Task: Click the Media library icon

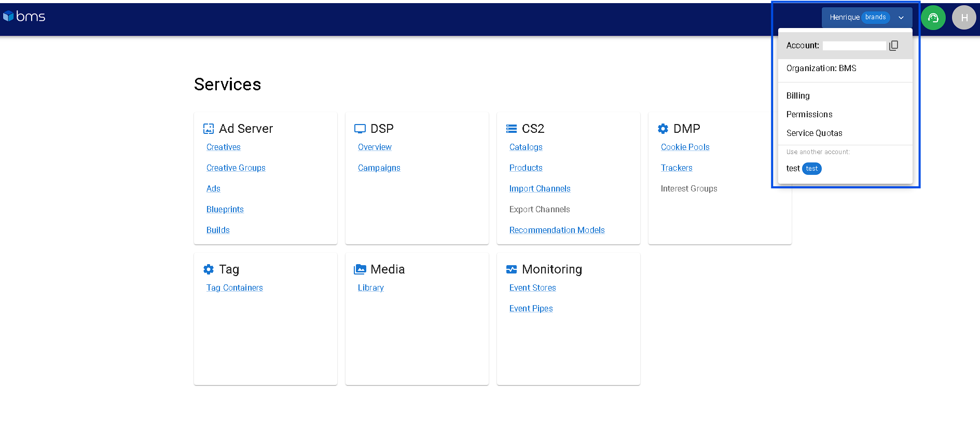Action: pos(360,269)
